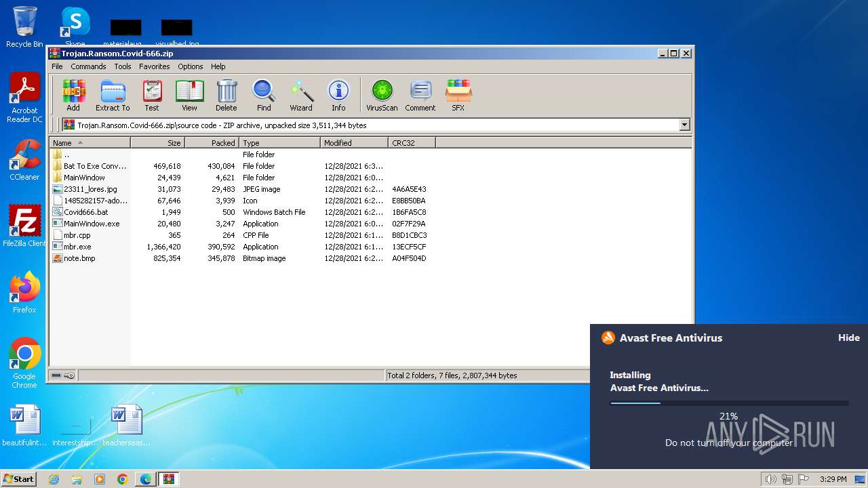Open the archive Comment tool
868x488 pixels.
point(420,96)
